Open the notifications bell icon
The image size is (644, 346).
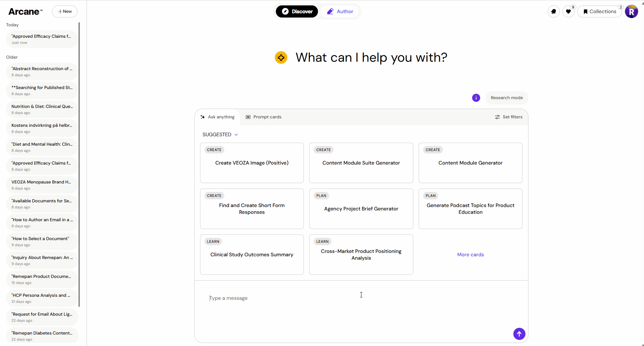click(x=554, y=11)
